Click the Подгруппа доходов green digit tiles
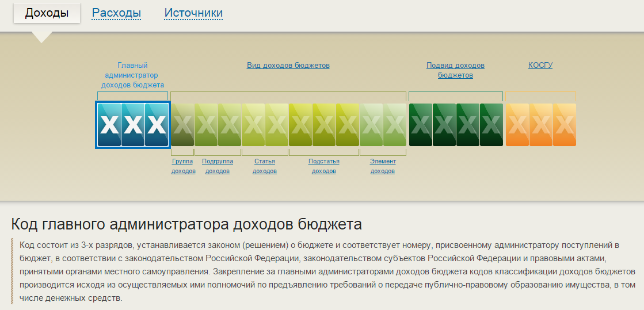The width and height of the screenshot is (644, 310). coord(218,125)
